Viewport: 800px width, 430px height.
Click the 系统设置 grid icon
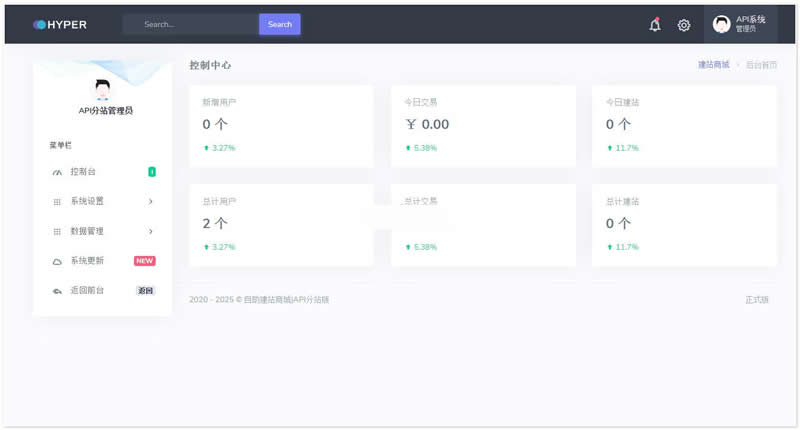[57, 201]
